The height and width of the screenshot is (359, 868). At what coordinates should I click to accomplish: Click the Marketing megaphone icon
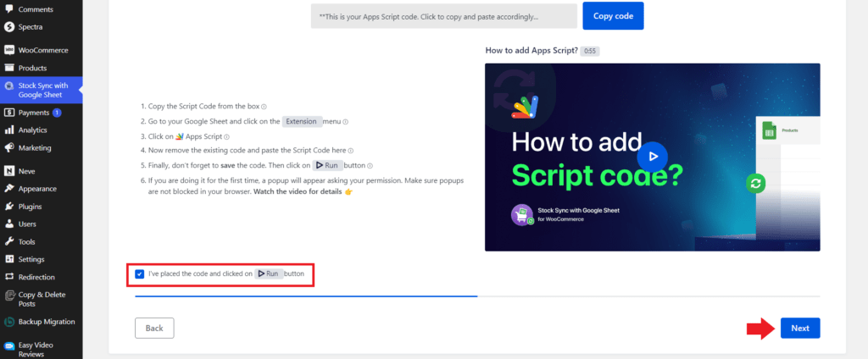(8, 147)
